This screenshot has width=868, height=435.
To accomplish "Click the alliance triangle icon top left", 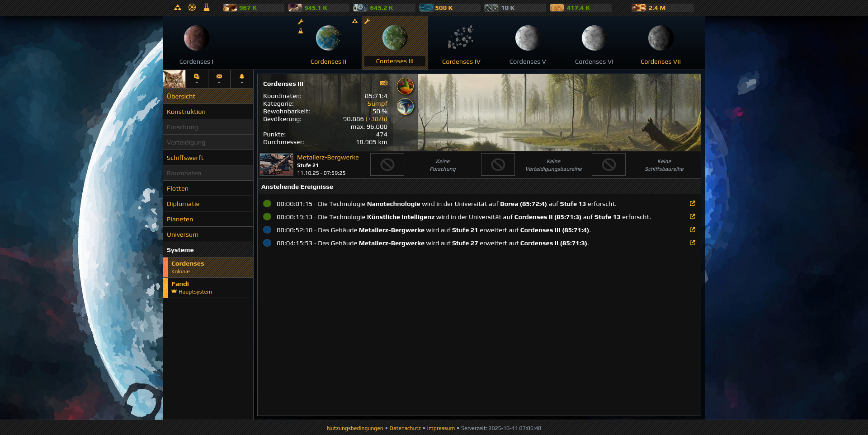I will [x=178, y=7].
